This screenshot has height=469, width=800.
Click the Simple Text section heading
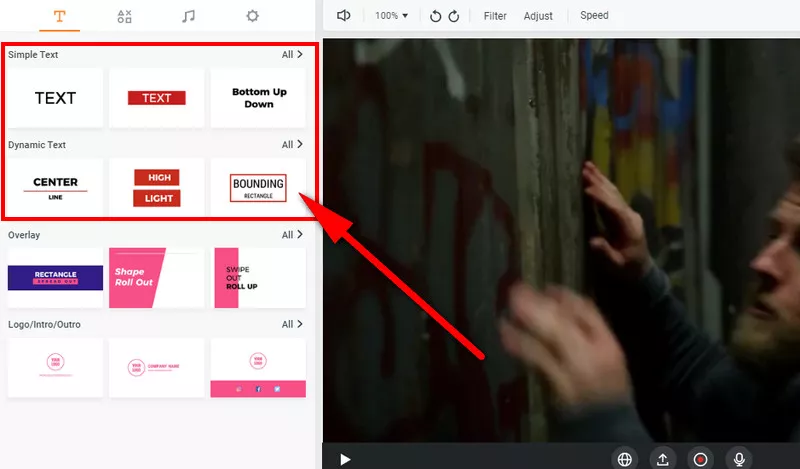coord(33,54)
